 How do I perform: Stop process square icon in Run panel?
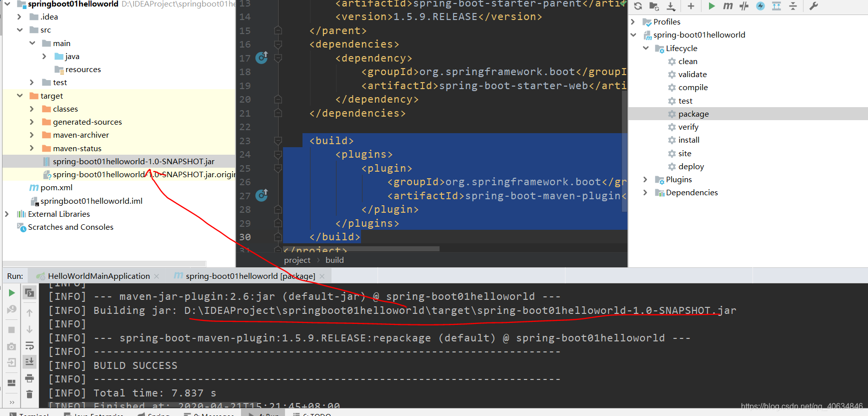point(11,330)
